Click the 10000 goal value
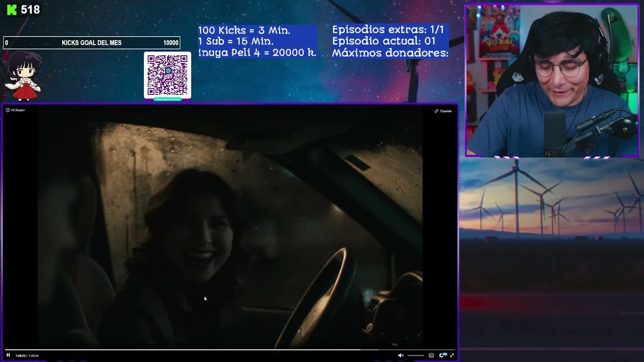The height and width of the screenshot is (362, 644). tap(171, 43)
